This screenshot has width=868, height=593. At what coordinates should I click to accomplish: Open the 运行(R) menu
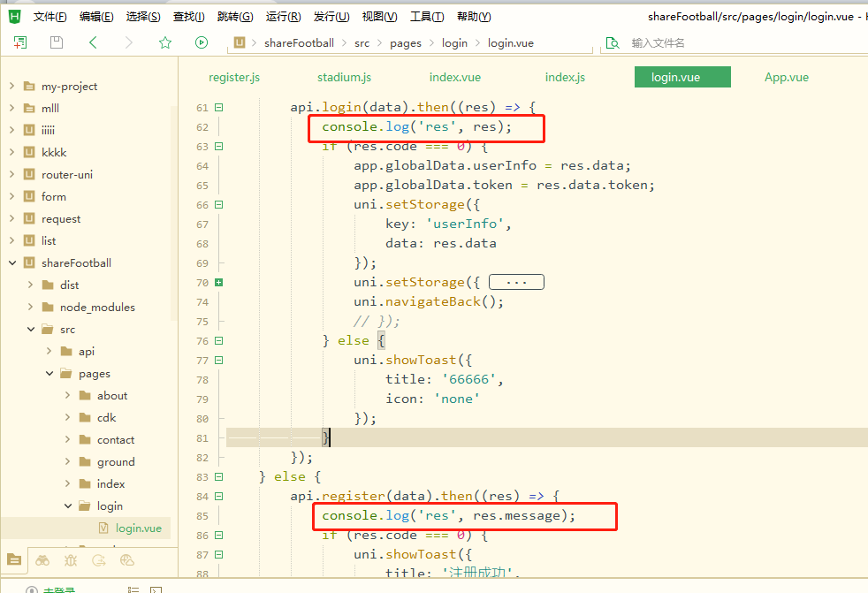click(x=283, y=17)
